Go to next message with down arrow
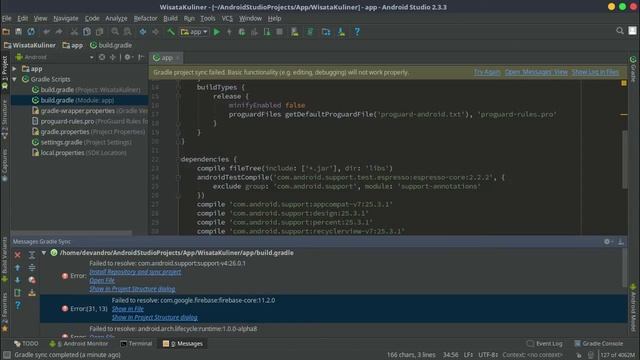This screenshot has width=640, height=360. pyautogui.click(x=18, y=280)
